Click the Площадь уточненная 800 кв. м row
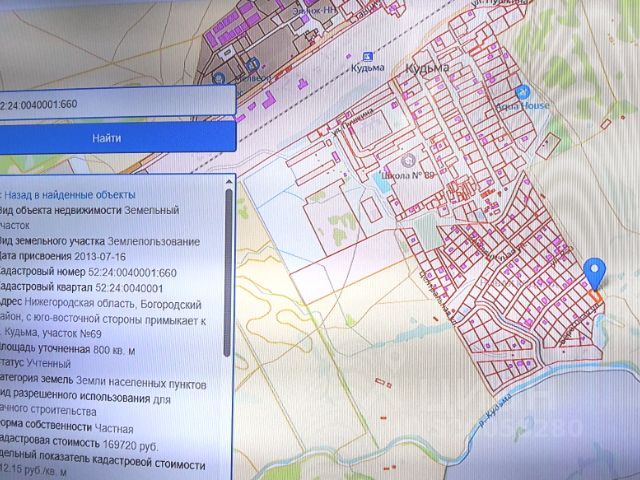The height and width of the screenshot is (480, 640). [67, 350]
